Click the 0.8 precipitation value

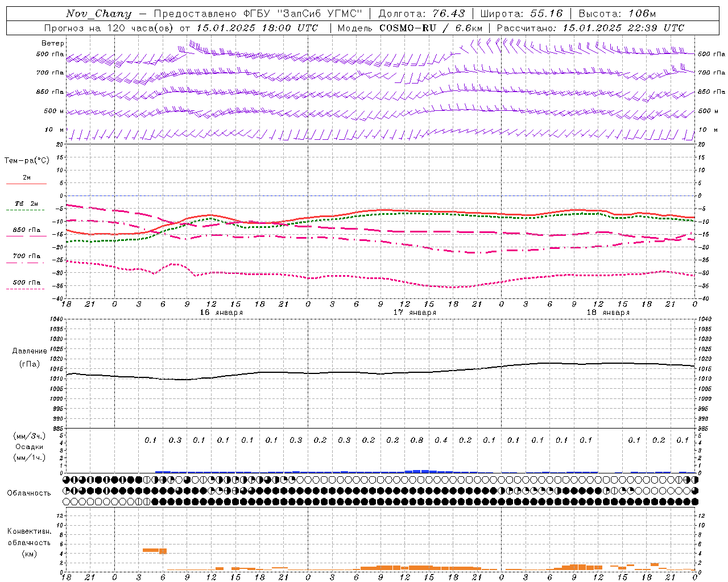click(x=417, y=440)
